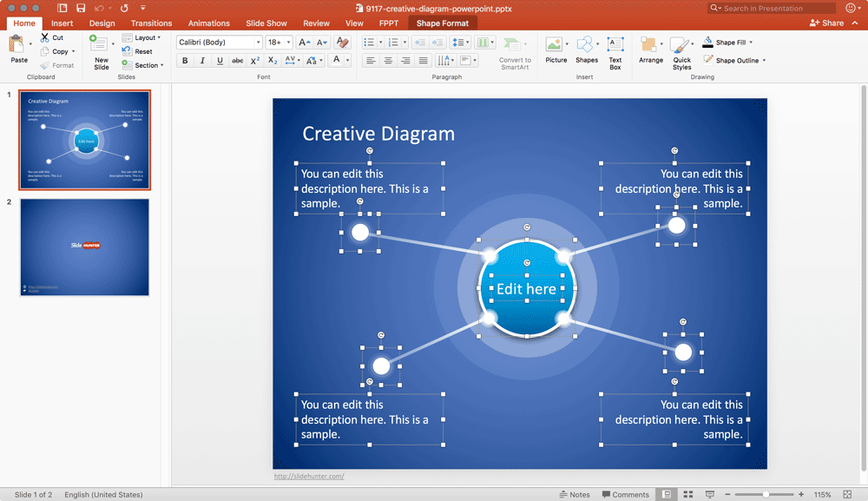Apply bold formatting

[184, 60]
